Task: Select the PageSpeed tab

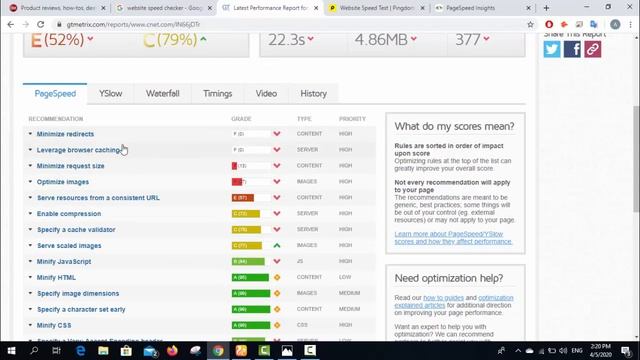Action: pyautogui.click(x=55, y=94)
